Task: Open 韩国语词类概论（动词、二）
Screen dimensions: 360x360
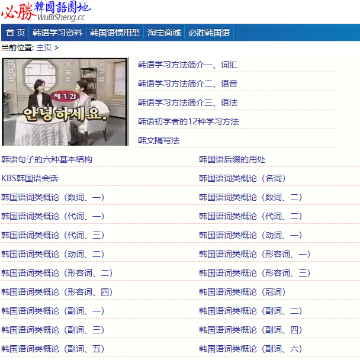Action: pyautogui.click(x=53, y=255)
